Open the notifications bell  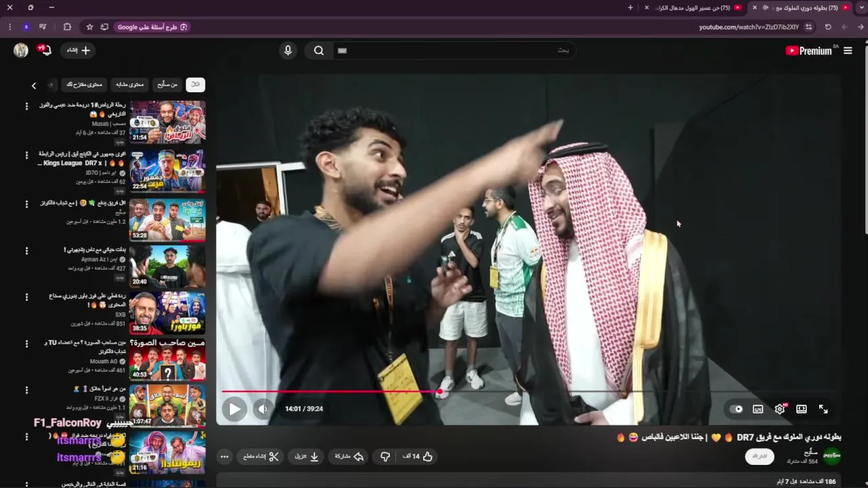tap(45, 50)
